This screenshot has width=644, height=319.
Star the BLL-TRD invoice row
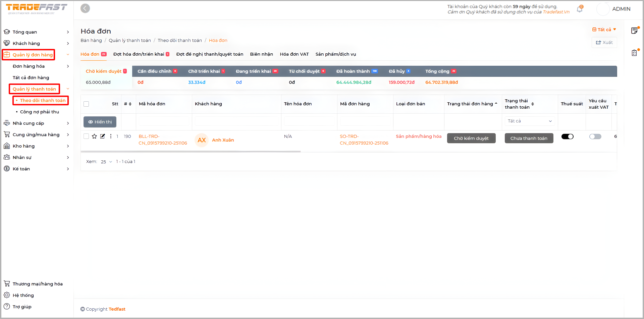coord(94,136)
